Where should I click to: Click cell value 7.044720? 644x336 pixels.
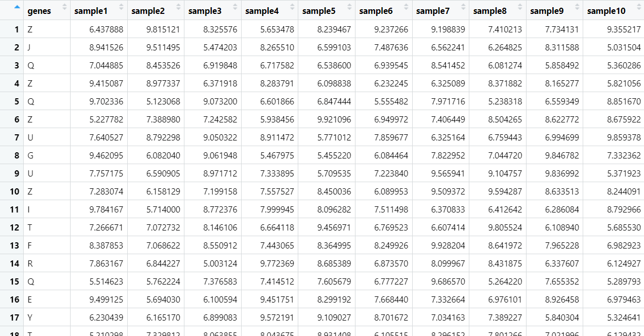pyautogui.click(x=505, y=155)
